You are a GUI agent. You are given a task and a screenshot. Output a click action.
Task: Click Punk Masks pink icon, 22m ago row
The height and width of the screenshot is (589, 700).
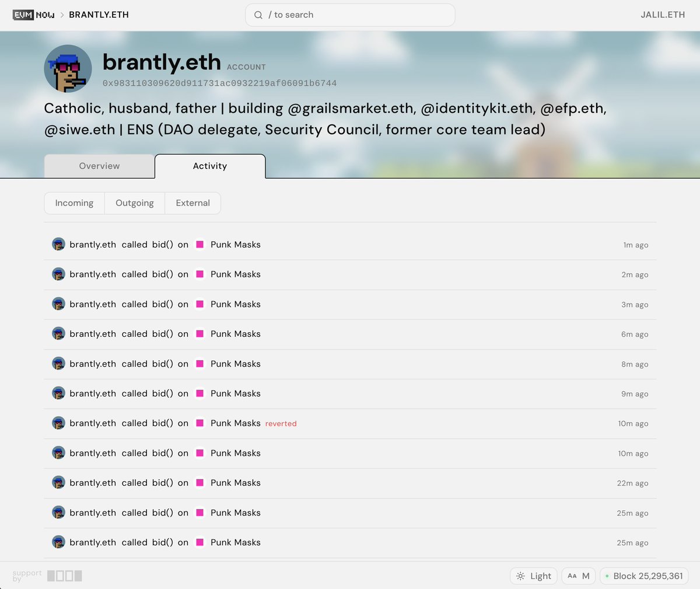199,483
